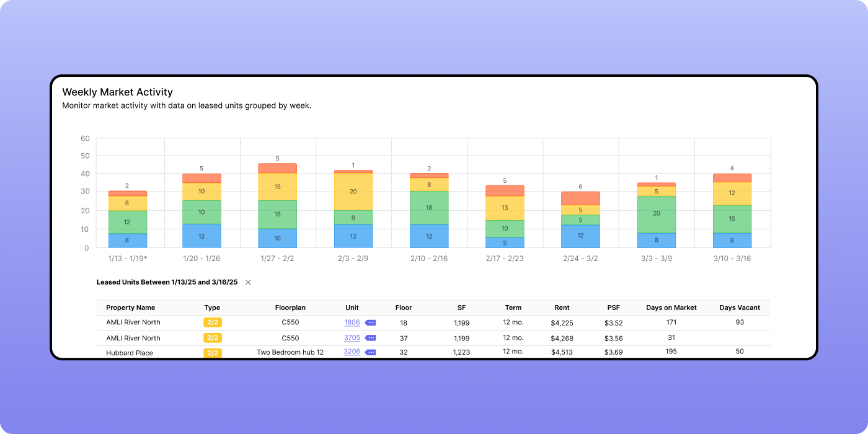Sort table by the Rent column header

tap(562, 308)
